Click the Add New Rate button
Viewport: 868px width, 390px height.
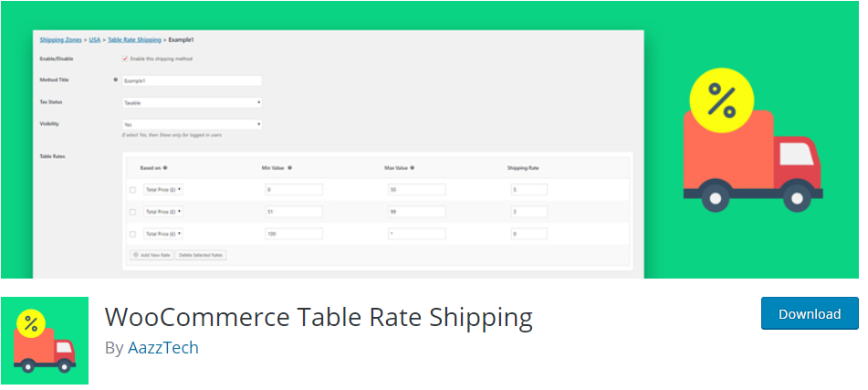[x=152, y=255]
